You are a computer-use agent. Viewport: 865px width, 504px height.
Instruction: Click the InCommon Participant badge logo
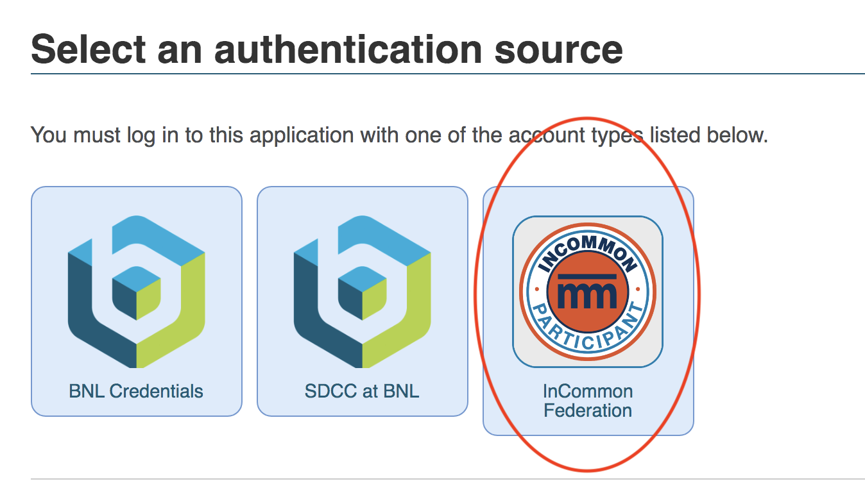(588, 292)
